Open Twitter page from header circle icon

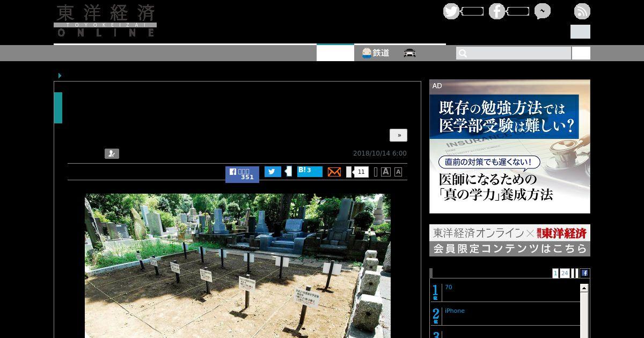click(x=451, y=11)
